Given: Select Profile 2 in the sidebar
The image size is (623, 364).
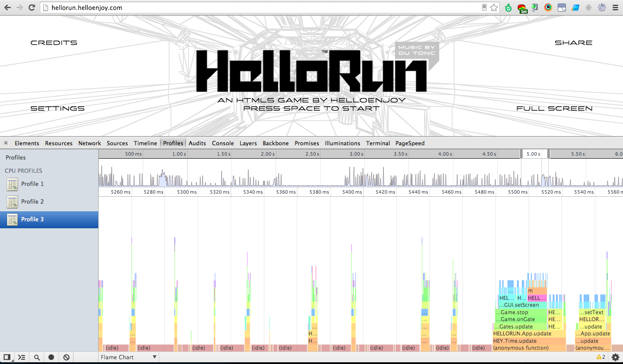Looking at the screenshot, I should click(x=32, y=202).
